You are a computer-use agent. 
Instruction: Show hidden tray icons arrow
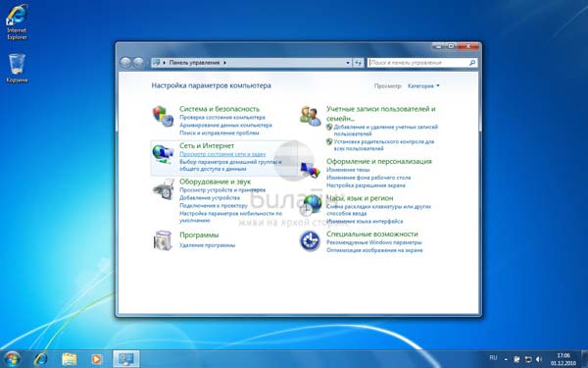[x=506, y=360]
